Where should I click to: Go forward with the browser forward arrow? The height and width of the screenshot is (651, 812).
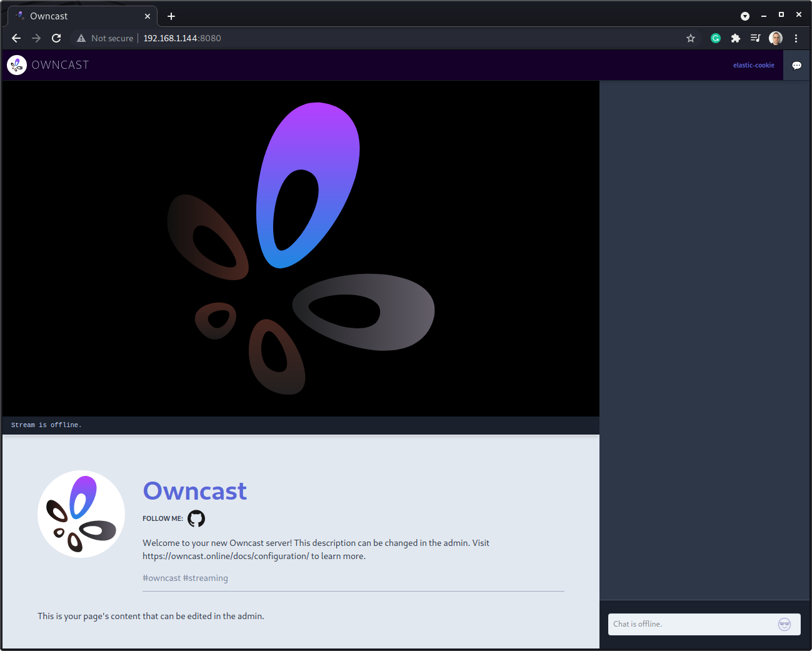click(36, 38)
